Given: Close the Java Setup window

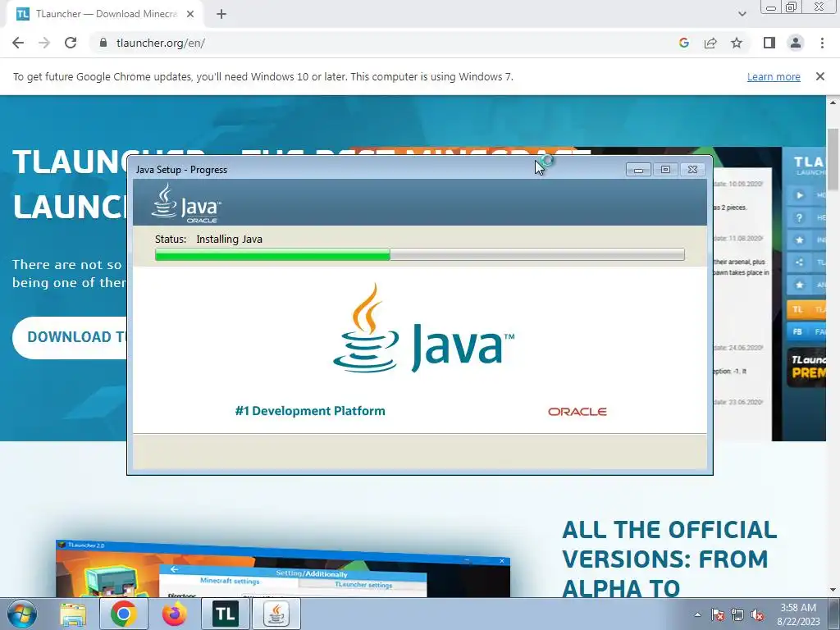Looking at the screenshot, I should (692, 169).
